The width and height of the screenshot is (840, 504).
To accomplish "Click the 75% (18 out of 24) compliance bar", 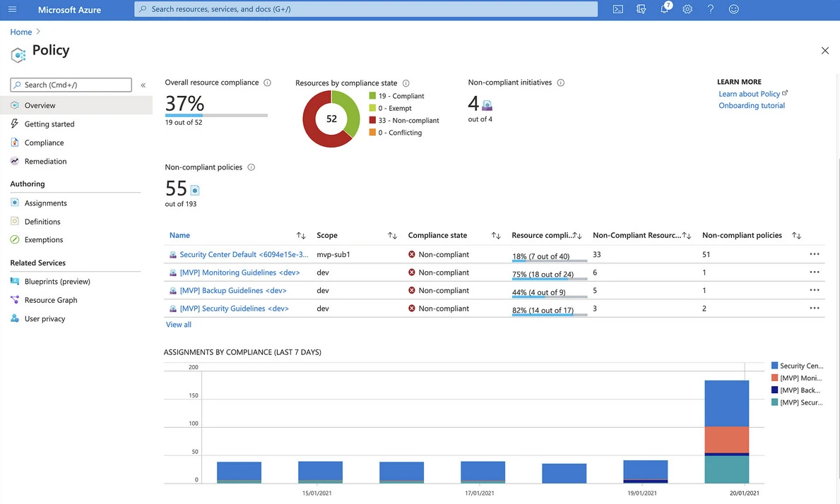I will coord(549,279).
